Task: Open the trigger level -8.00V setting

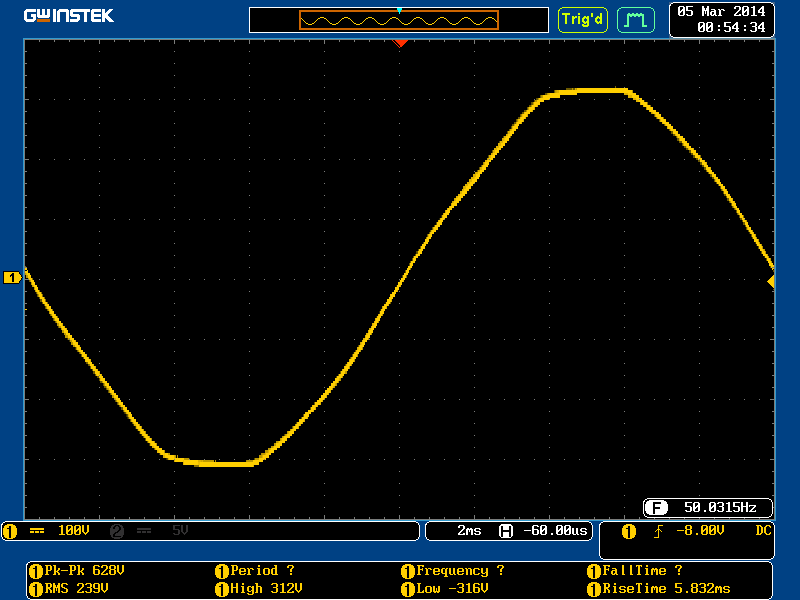Action: click(699, 531)
